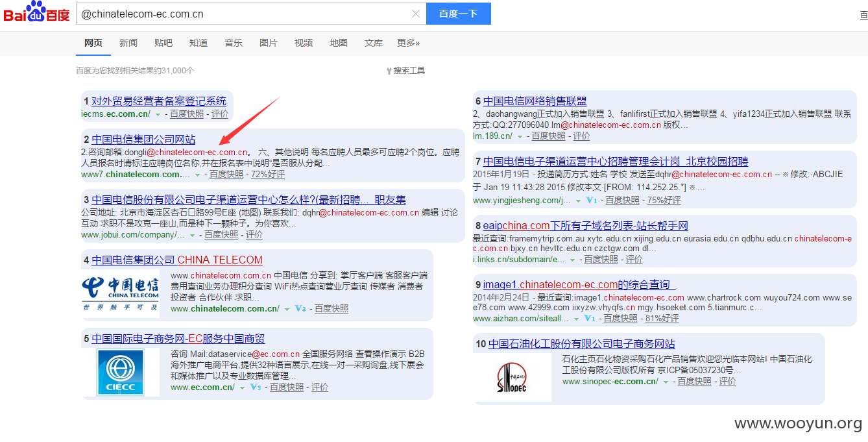Open the lm.189.cn/ URL link
The height and width of the screenshot is (442, 868).
[492, 136]
